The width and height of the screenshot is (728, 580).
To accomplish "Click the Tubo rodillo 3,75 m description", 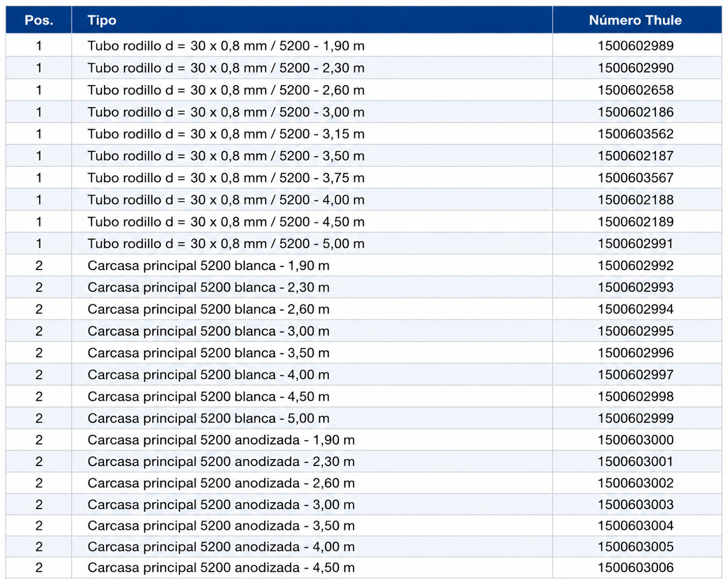I will point(226,178).
